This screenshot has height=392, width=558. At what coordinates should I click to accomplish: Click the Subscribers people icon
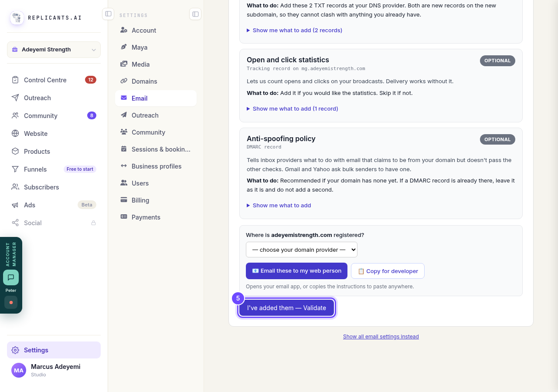coord(15,187)
